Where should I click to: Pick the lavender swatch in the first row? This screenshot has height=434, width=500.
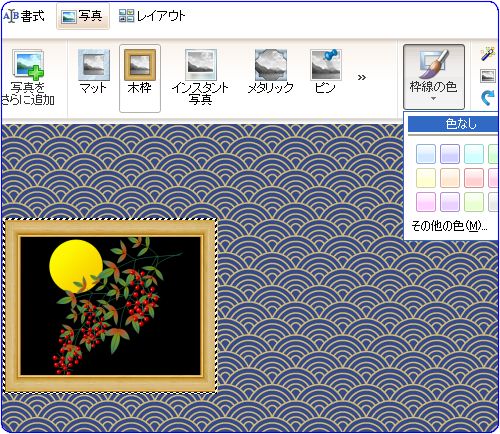point(450,154)
